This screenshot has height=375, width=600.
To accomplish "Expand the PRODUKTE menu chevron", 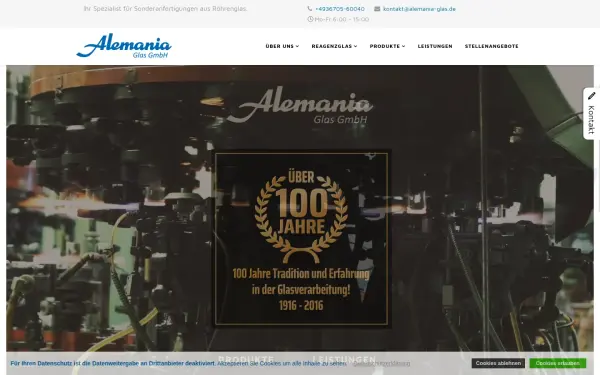I will [x=403, y=46].
